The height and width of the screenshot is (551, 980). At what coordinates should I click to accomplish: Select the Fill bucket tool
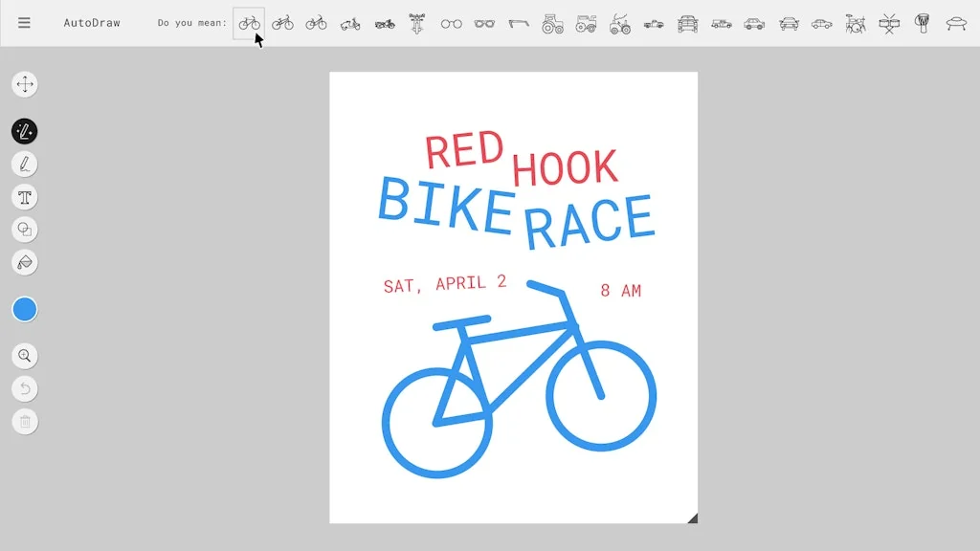(25, 261)
